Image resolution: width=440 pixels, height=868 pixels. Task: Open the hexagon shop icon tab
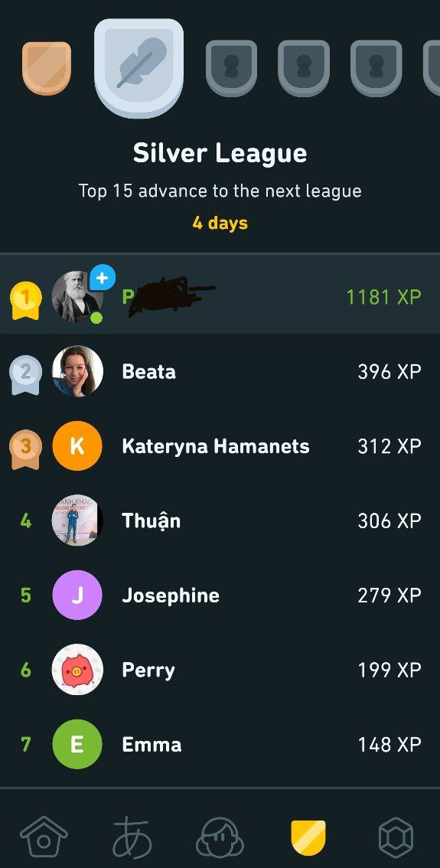pos(396,837)
